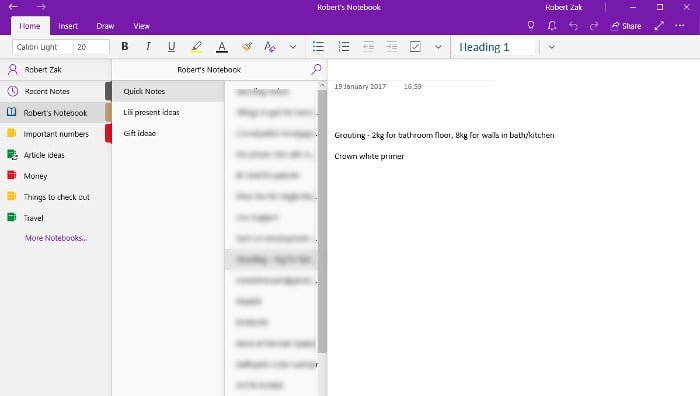This screenshot has height=396, width=700.
Task: Open the Robert Zak account in the sidebar
Action: (x=55, y=69)
